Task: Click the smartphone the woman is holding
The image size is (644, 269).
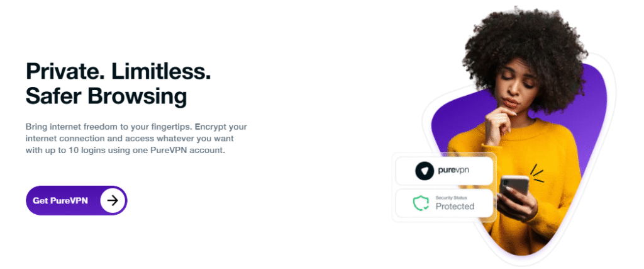Action: 514,188
